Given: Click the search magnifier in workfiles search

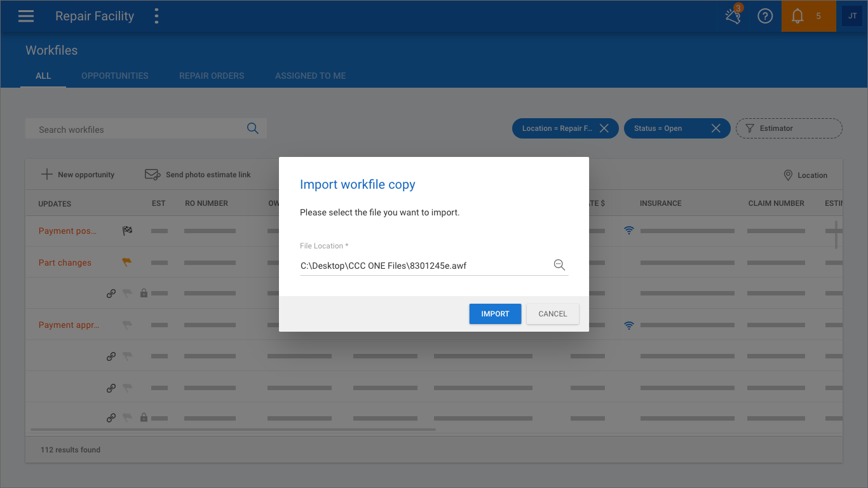Looking at the screenshot, I should [x=252, y=128].
